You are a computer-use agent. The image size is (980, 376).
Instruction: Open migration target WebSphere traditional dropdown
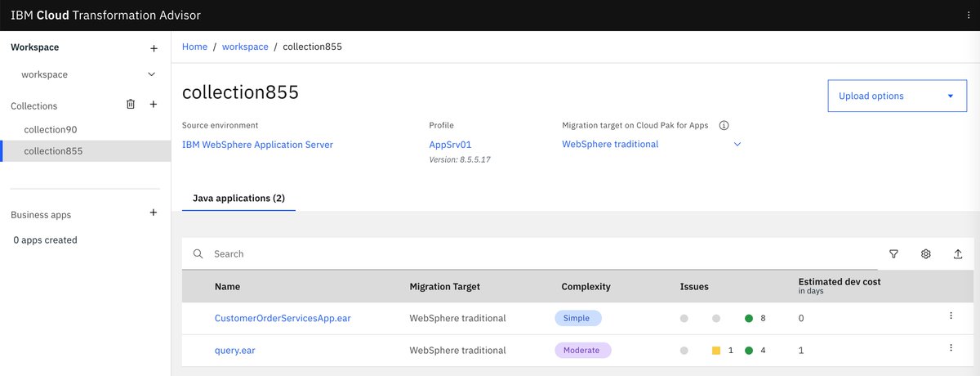[x=652, y=145]
